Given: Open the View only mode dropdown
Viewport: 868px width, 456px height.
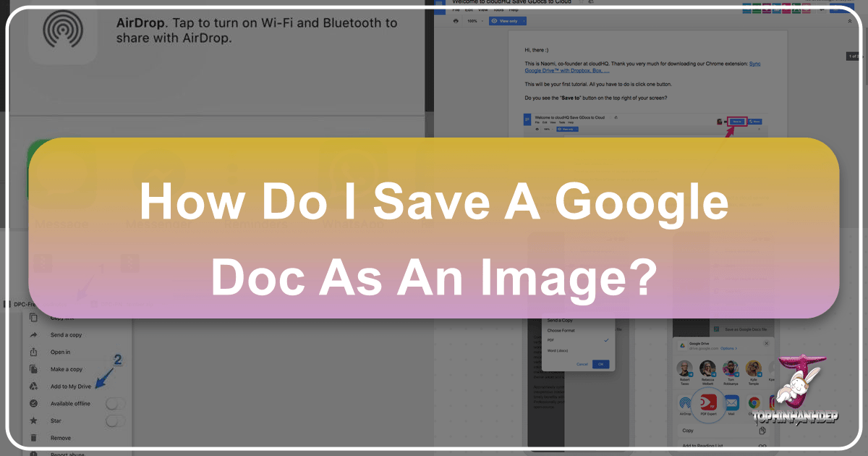Looking at the screenshot, I should pyautogui.click(x=508, y=21).
